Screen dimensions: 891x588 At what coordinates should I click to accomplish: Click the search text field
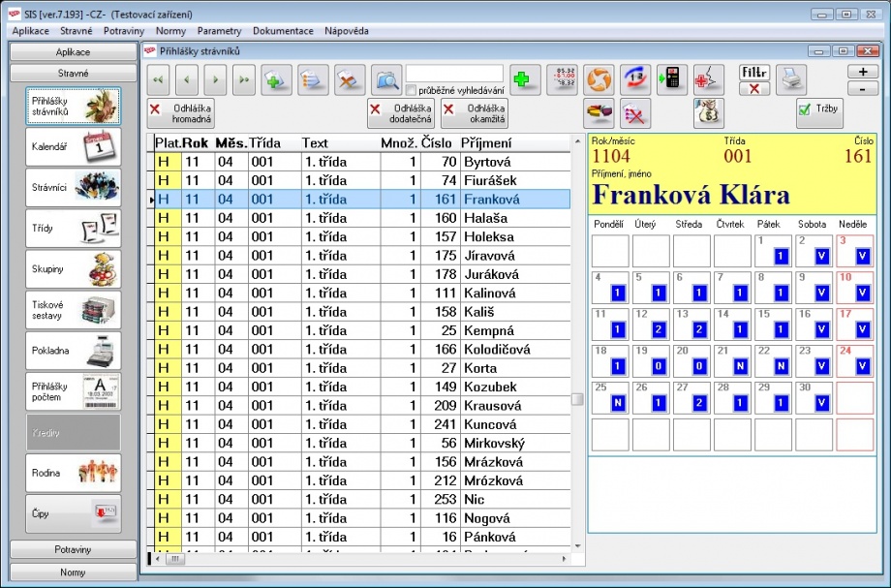454,74
